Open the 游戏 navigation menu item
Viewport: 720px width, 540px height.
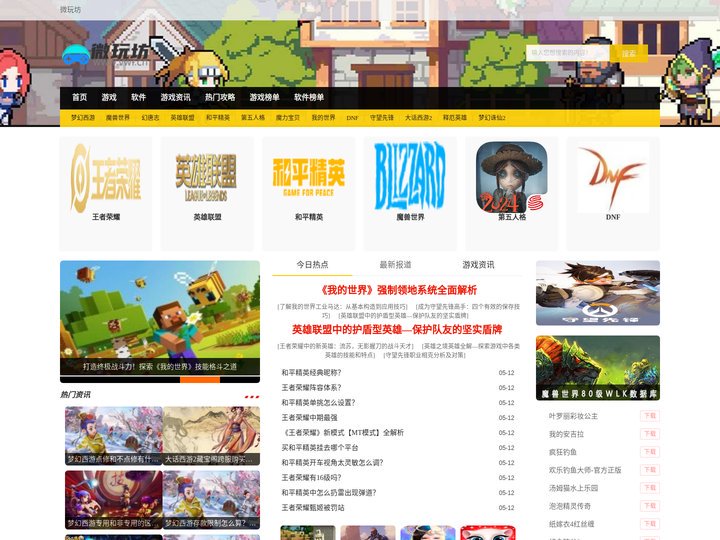click(109, 97)
